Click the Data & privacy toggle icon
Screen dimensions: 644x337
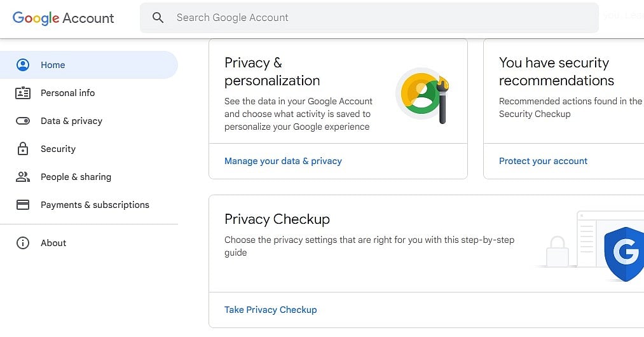pyautogui.click(x=23, y=121)
